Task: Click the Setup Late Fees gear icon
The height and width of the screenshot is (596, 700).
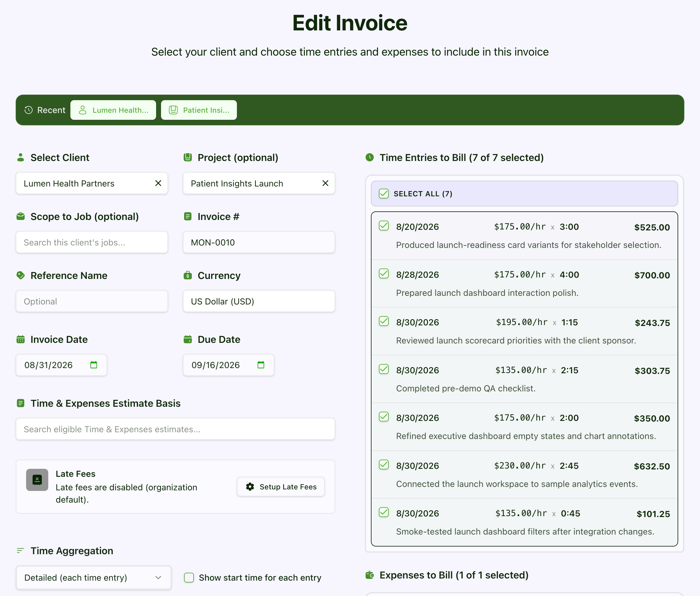Action: pos(250,487)
